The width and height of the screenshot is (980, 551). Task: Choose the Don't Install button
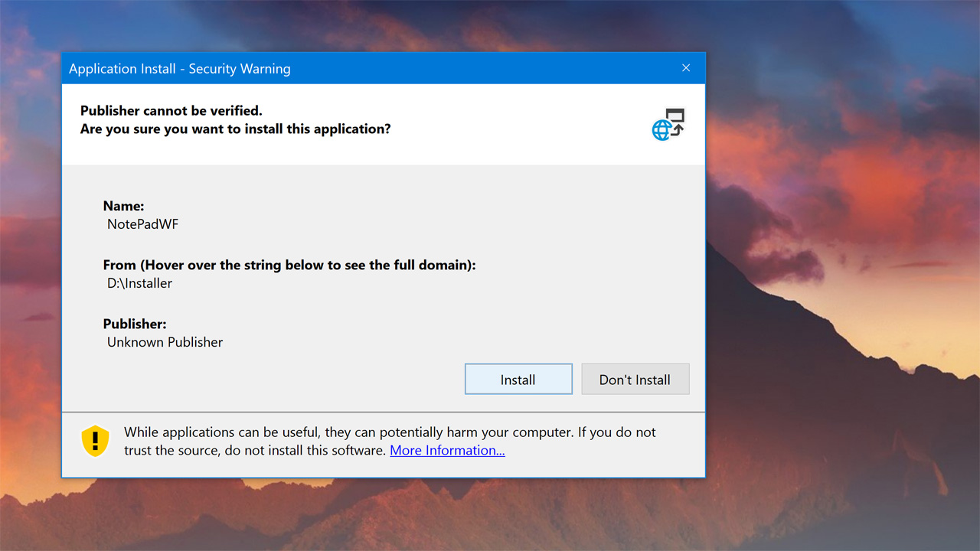point(635,379)
